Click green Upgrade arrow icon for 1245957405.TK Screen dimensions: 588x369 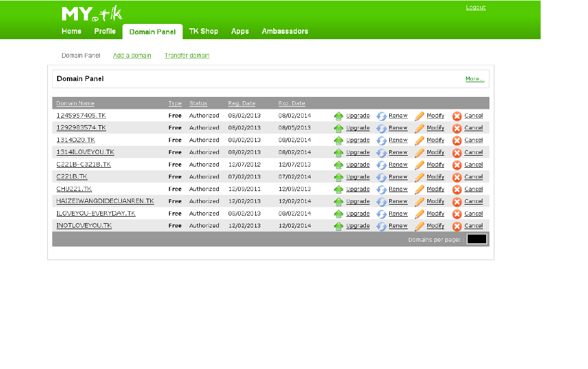[x=339, y=116]
